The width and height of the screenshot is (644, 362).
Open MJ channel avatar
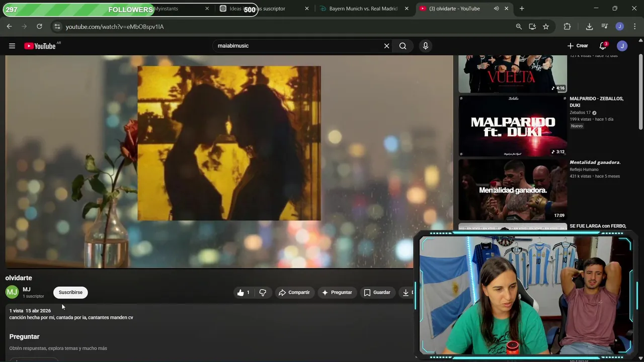click(x=12, y=292)
